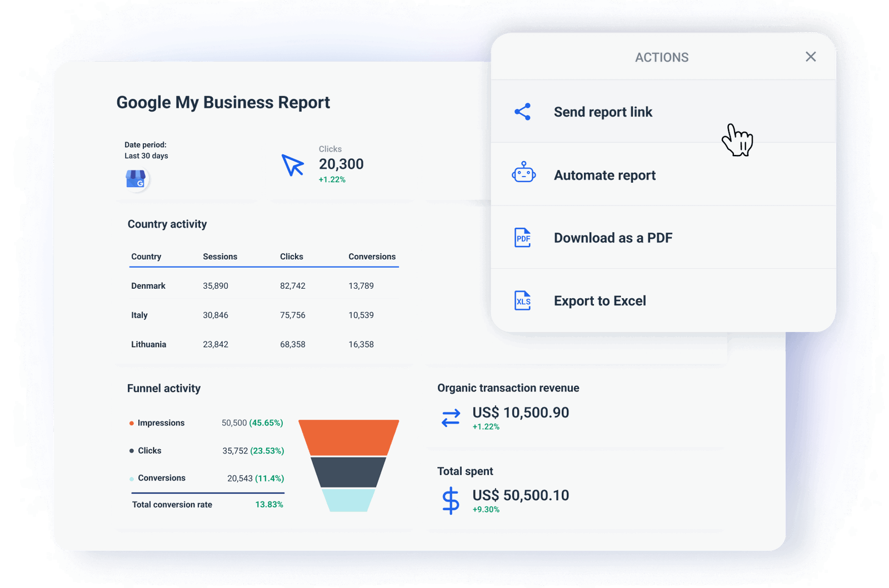Click the XLS file icon
Viewport: 889px width, 588px height.
pyautogui.click(x=523, y=300)
